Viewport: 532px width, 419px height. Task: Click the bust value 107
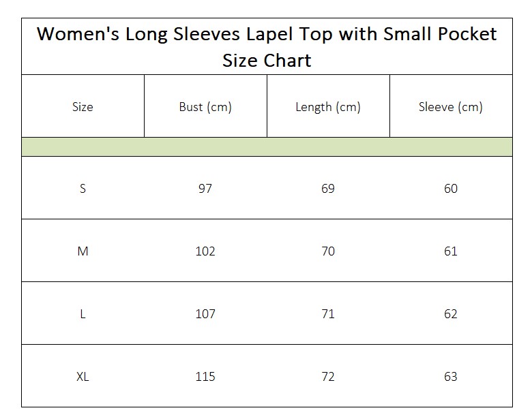pyautogui.click(x=205, y=314)
